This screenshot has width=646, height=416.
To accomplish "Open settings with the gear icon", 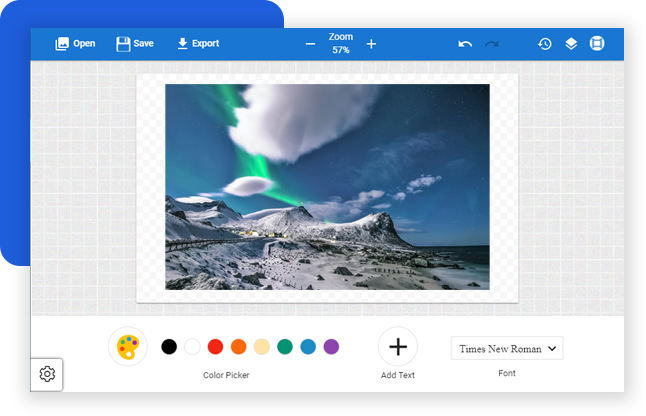I will click(x=47, y=374).
